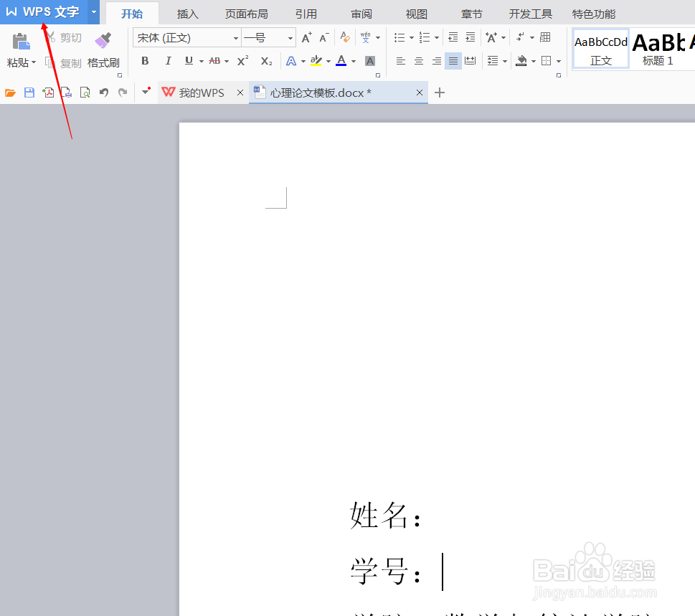
Task: Toggle italic formatting
Action: tap(168, 61)
